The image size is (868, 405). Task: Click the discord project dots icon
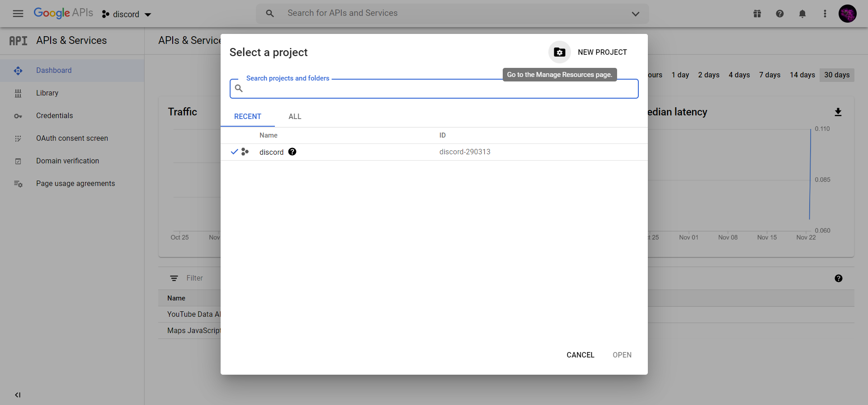coord(245,152)
